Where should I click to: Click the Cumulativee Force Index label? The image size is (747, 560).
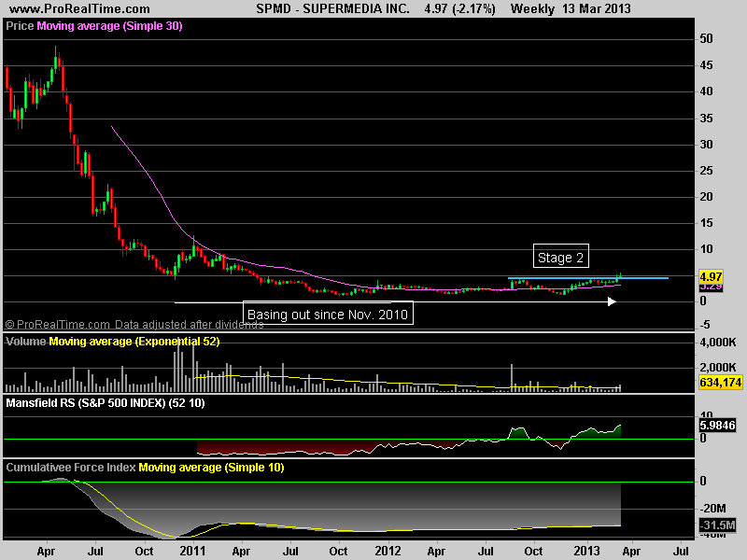click(69, 467)
